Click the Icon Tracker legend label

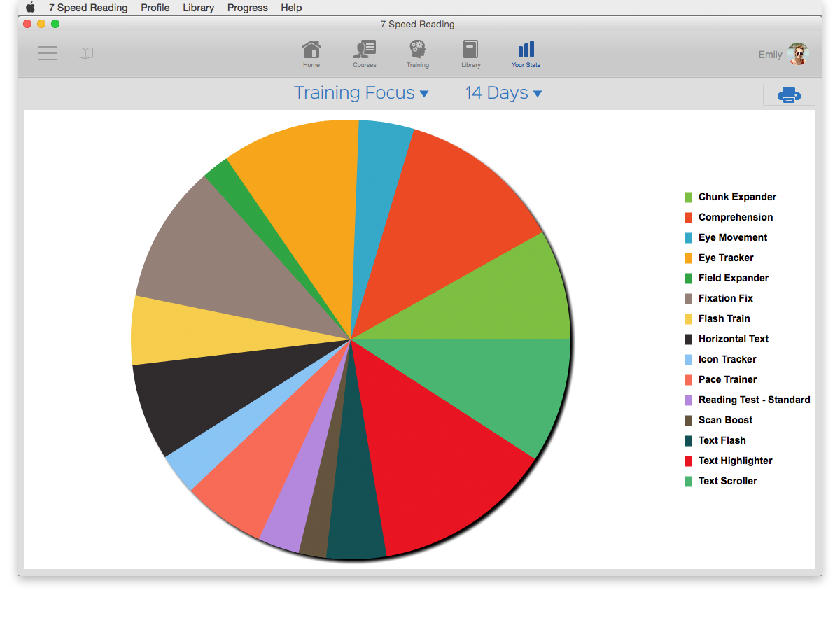pos(727,360)
